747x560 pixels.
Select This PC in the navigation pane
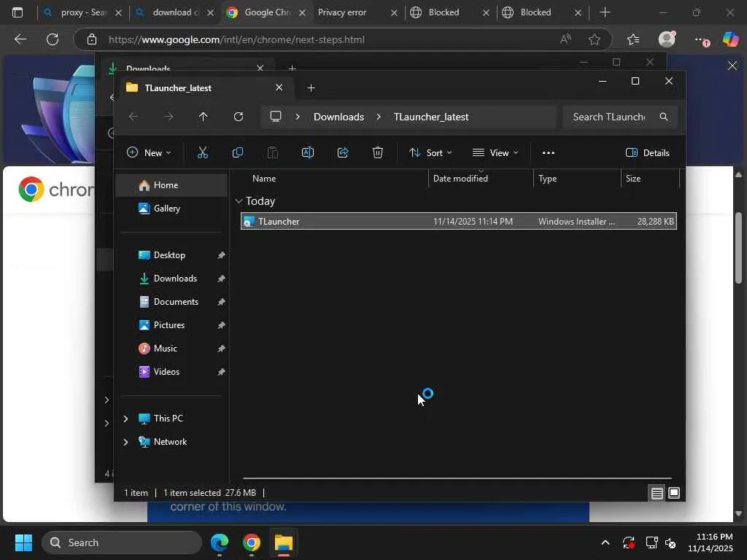point(169,418)
